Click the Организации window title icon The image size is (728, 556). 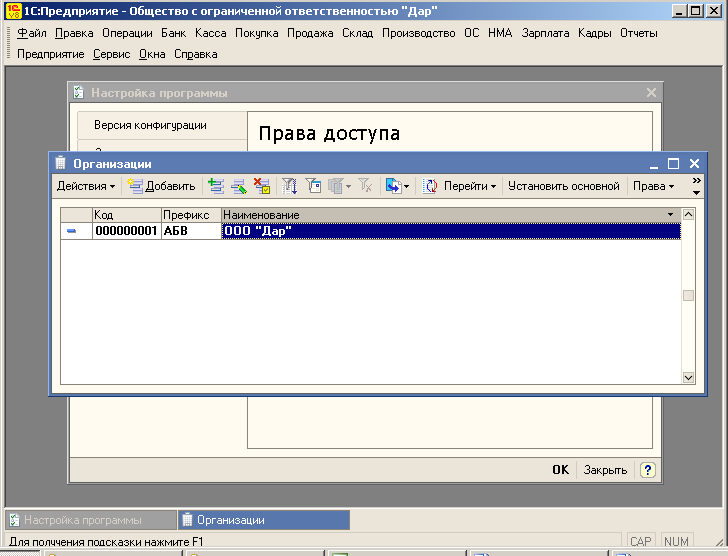[60, 163]
